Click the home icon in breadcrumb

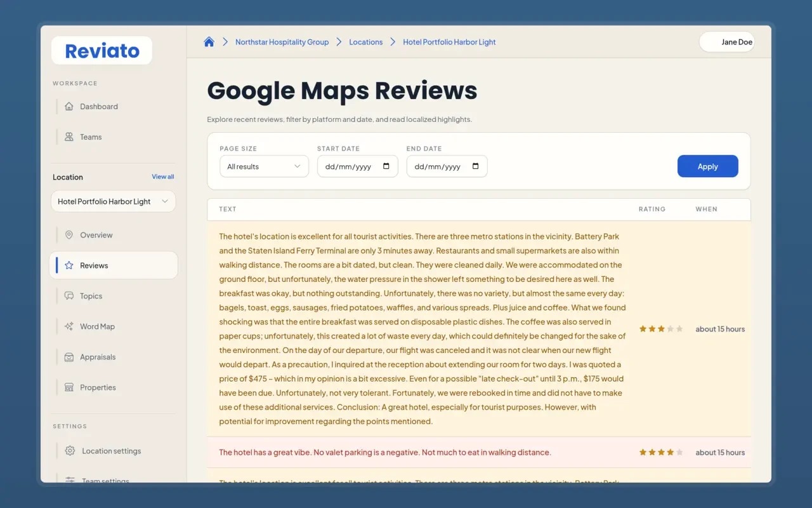pos(209,42)
